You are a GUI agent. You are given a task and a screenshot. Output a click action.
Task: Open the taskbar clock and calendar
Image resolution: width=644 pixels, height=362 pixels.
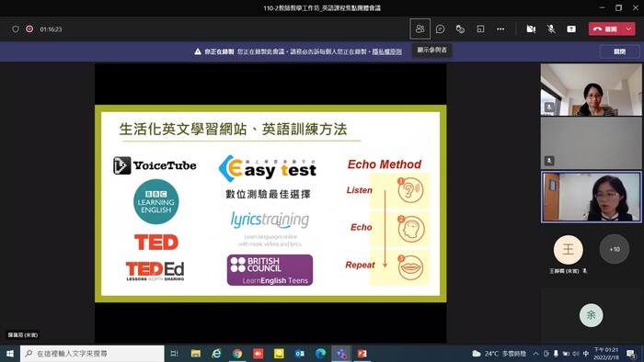point(606,354)
